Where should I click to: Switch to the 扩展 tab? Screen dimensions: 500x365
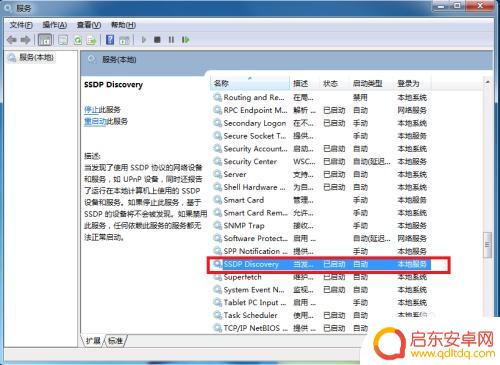pos(93,341)
